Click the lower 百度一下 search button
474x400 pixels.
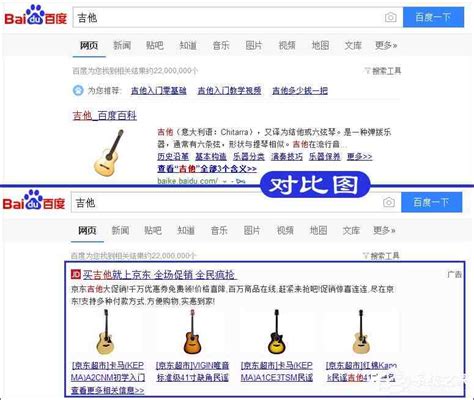tap(432, 202)
